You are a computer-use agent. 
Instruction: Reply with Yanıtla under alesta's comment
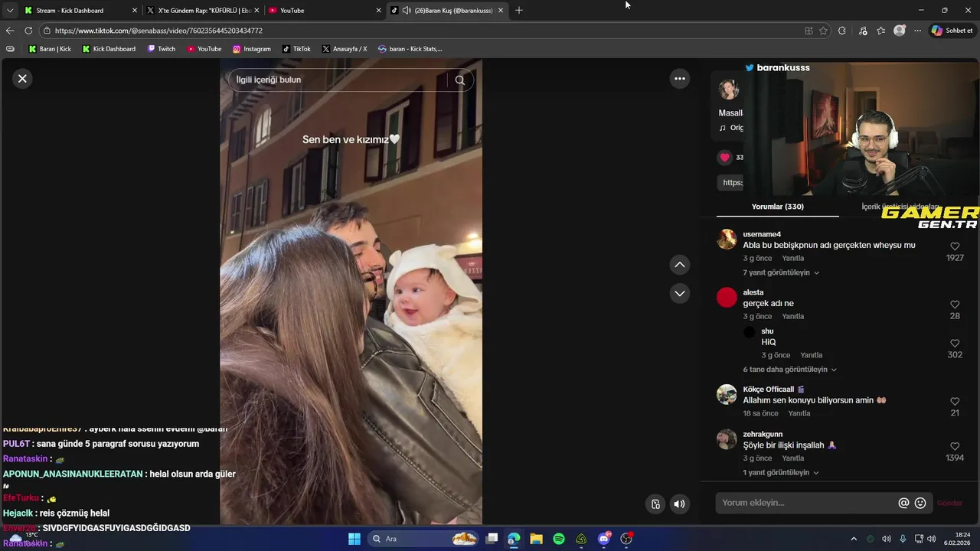pos(792,316)
